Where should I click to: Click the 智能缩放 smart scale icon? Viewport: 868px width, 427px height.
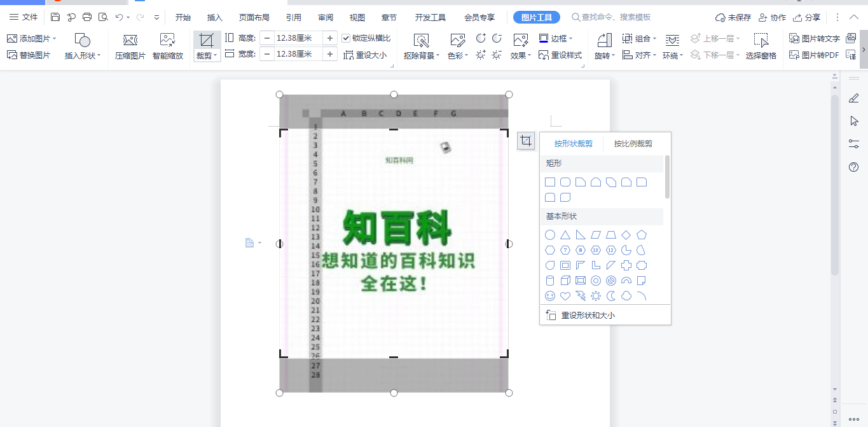coord(167,43)
